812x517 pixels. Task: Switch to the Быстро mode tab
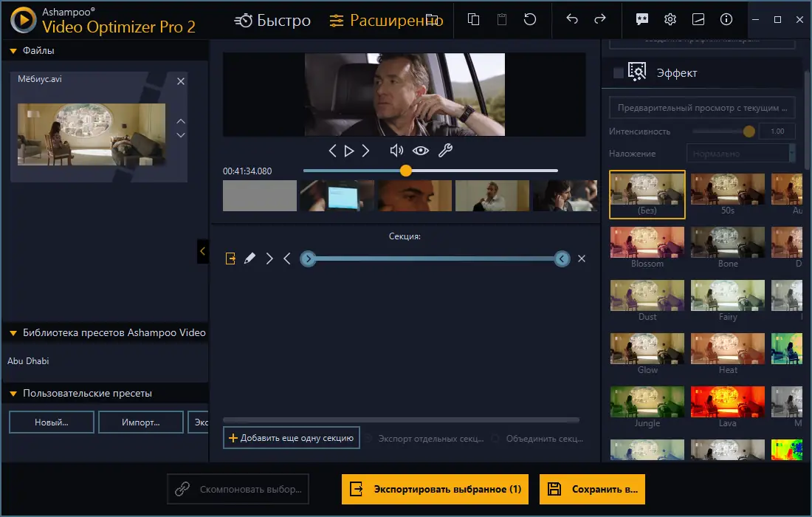275,20
